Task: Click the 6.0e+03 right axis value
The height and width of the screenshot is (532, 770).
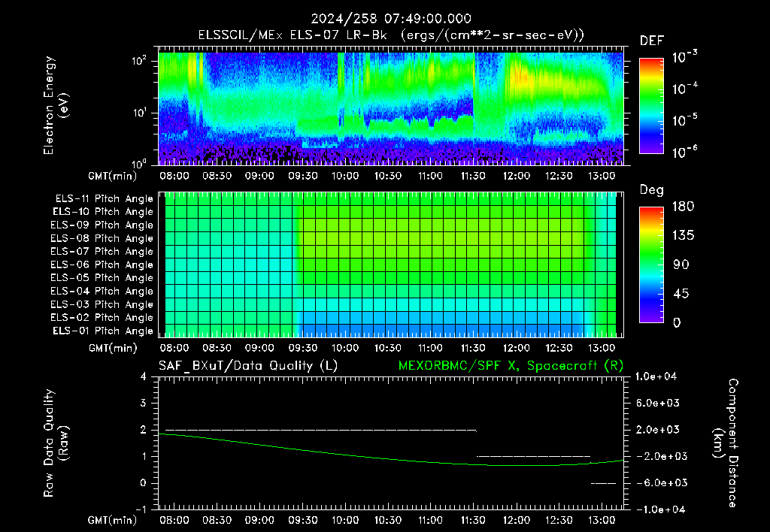Action: click(x=658, y=403)
